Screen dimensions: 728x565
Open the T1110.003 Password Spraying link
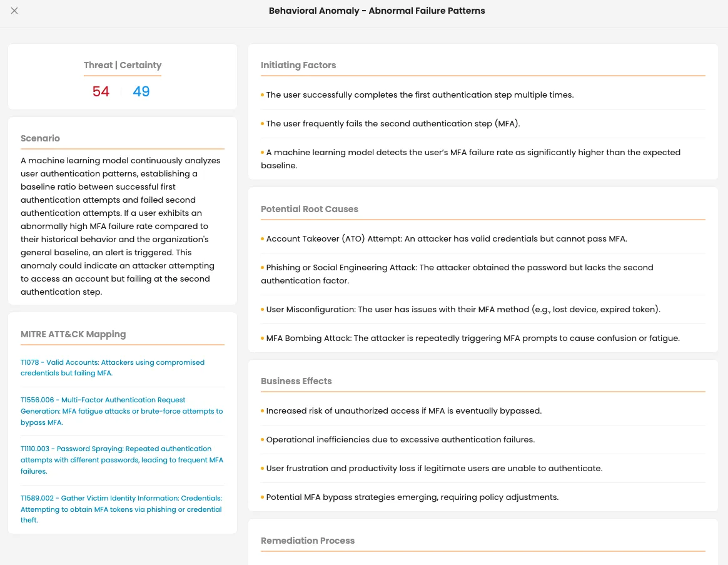point(121,460)
